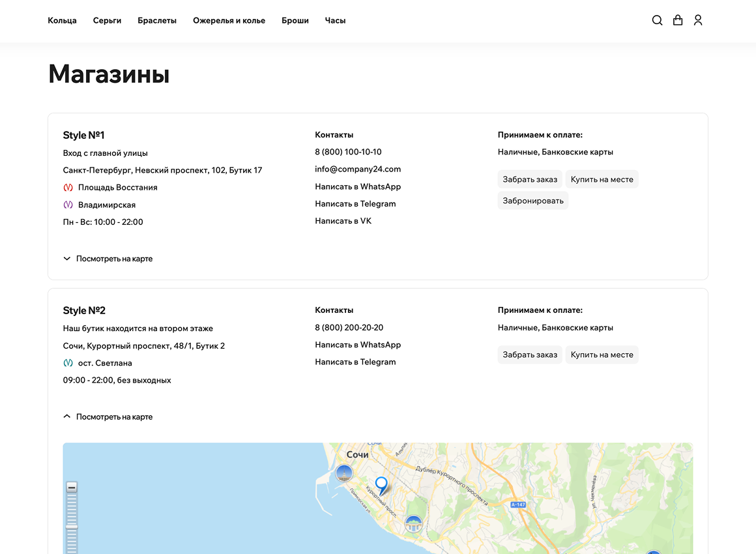Click Написать в VK link
This screenshot has width=756, height=554.
pyautogui.click(x=343, y=221)
